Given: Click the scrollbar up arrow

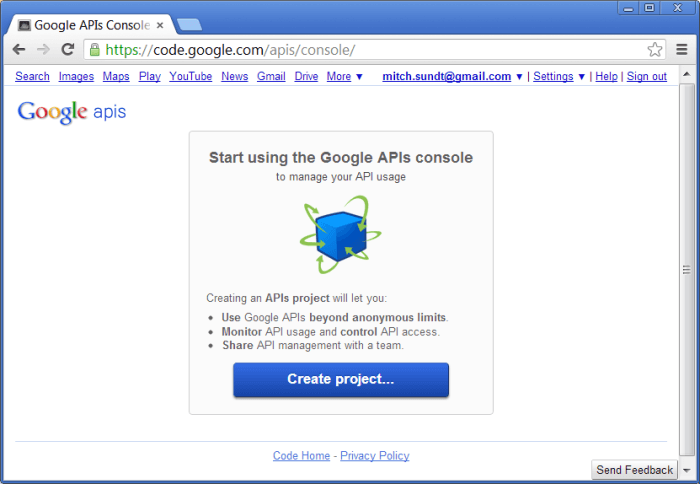Looking at the screenshot, I should pos(686,74).
